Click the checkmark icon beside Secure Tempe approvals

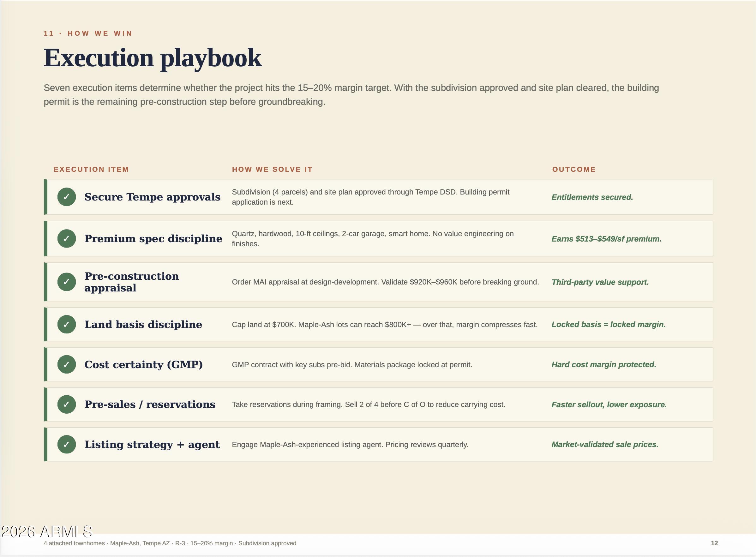point(66,197)
